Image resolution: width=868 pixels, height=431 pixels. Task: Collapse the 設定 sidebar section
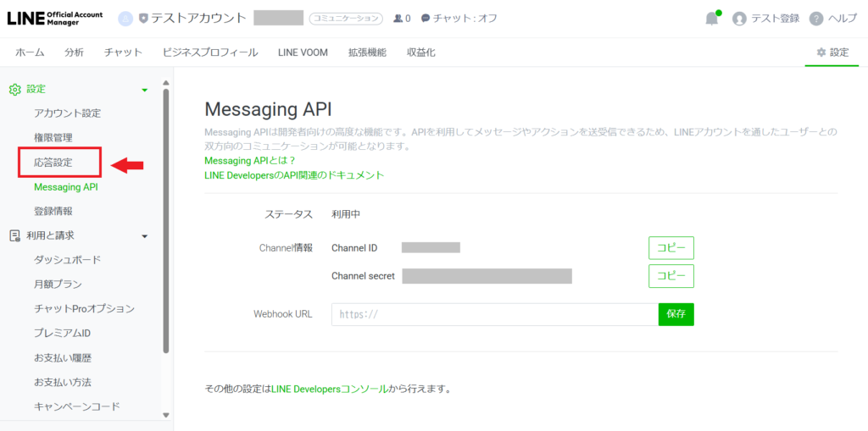pos(145,90)
